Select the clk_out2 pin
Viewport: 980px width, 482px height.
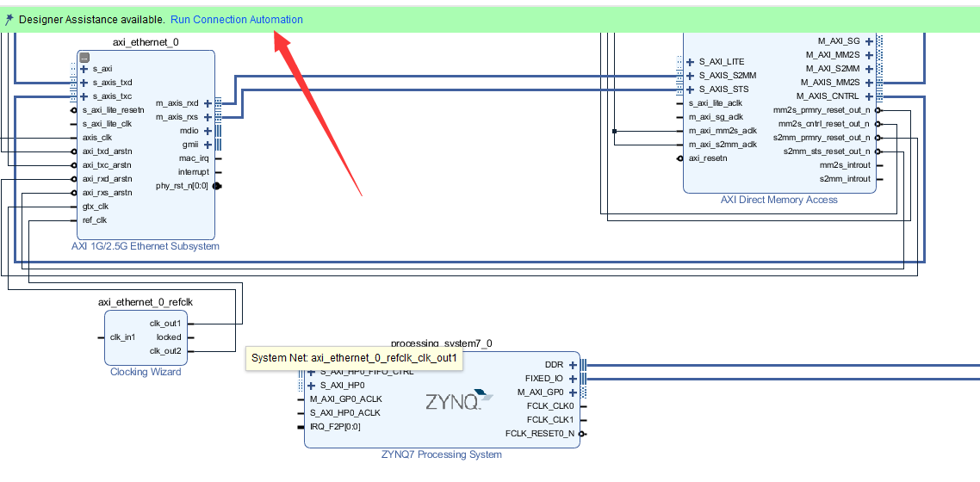coord(165,351)
